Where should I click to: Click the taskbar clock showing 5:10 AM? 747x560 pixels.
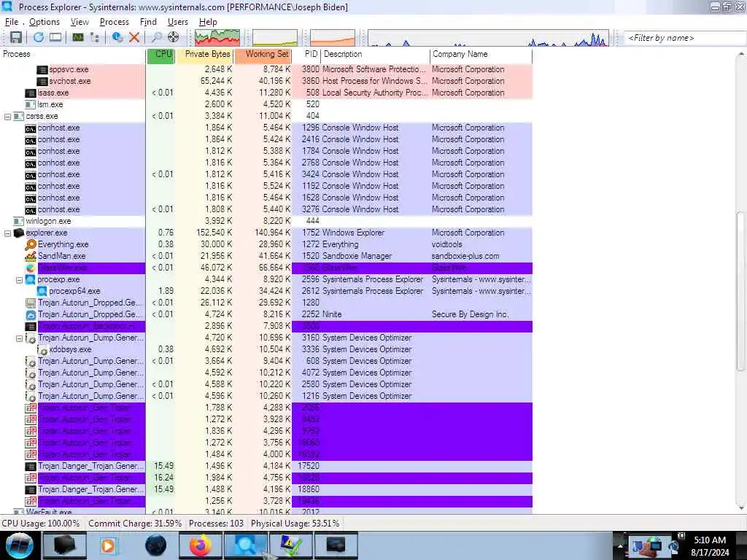click(710, 545)
